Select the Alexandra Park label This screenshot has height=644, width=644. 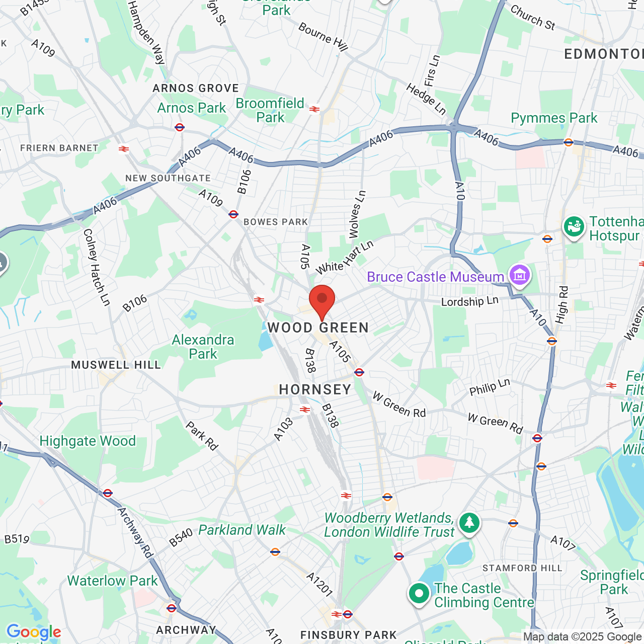pos(203,347)
